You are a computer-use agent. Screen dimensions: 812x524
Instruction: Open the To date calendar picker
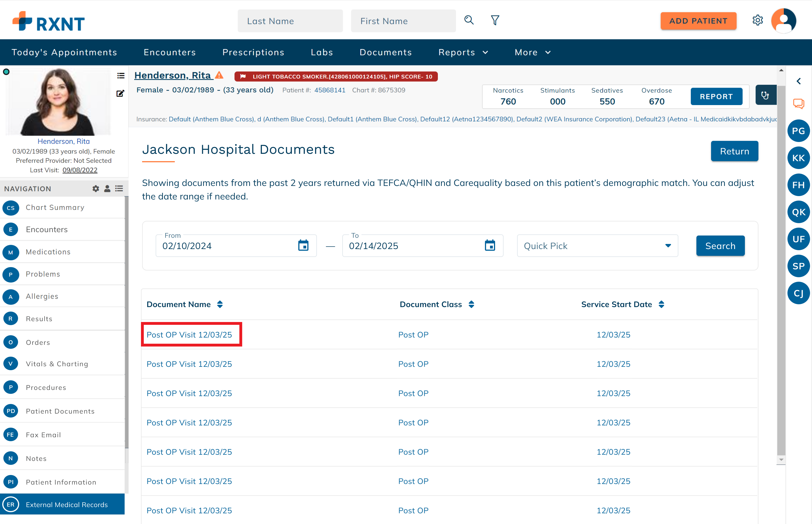coord(489,245)
